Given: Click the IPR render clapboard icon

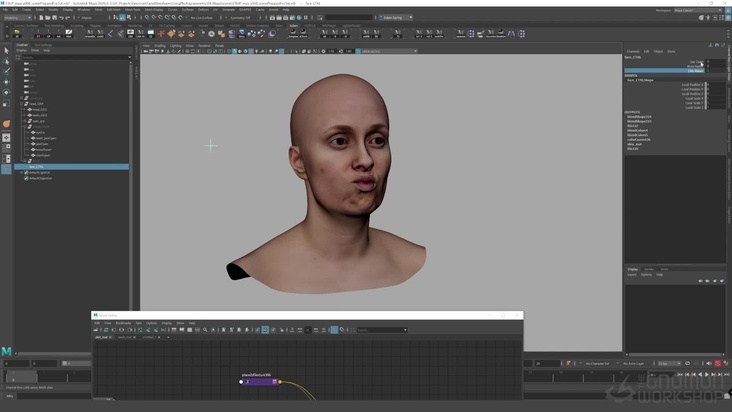Looking at the screenshot, I should pos(286,18).
